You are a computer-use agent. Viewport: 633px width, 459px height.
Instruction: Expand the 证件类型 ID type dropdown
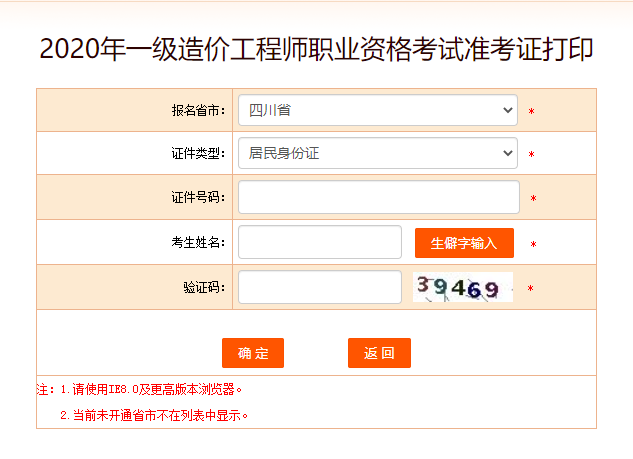pos(377,153)
